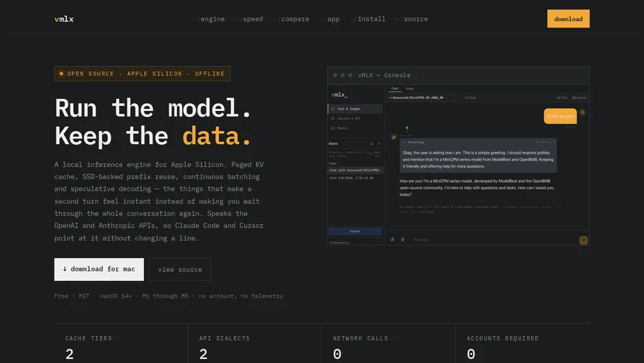Click the 'hi how are you' message bubble
This screenshot has height=363, width=644.
click(560, 116)
